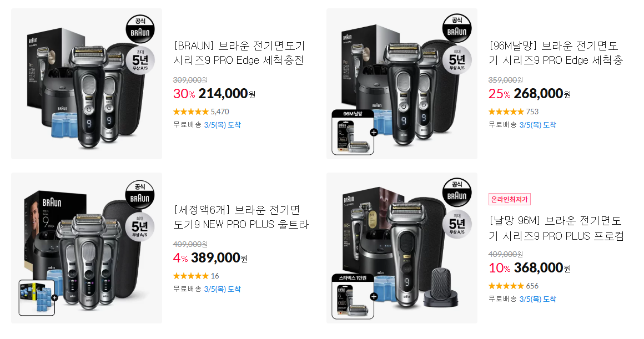Click the 온라인최저가 tag
The width and height of the screenshot is (644, 339).
pos(510,199)
